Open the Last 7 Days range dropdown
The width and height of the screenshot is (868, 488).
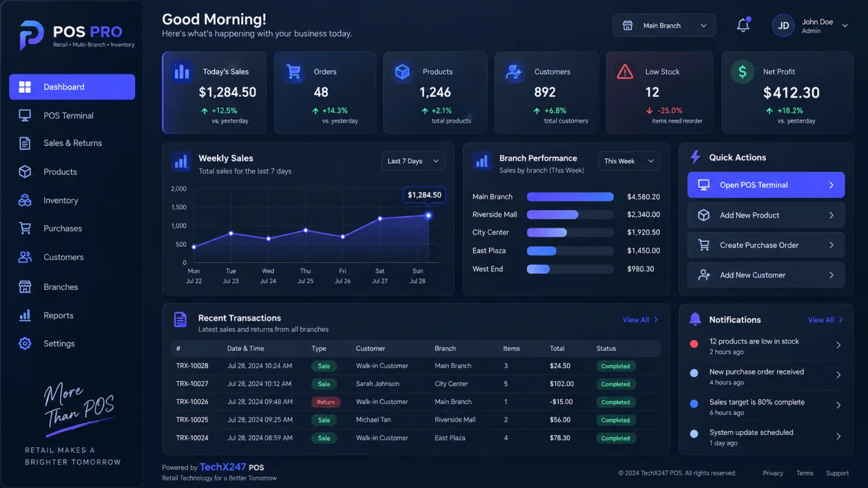[414, 161]
